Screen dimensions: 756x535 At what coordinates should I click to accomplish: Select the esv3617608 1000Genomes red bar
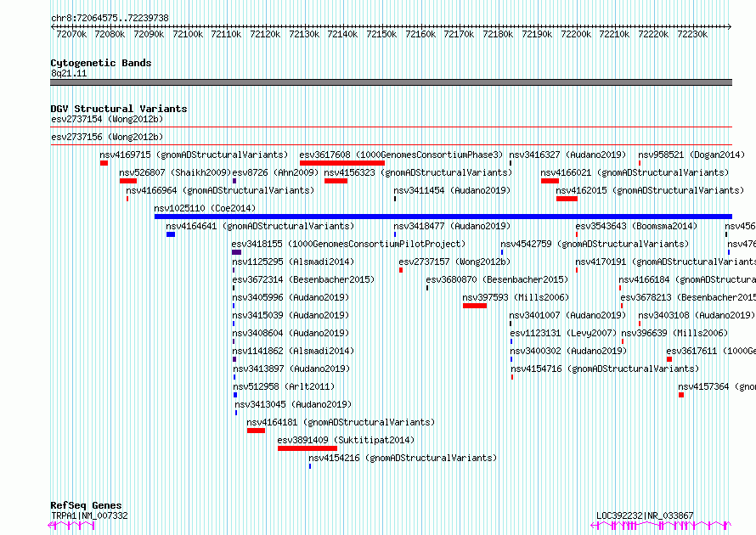tap(341, 163)
